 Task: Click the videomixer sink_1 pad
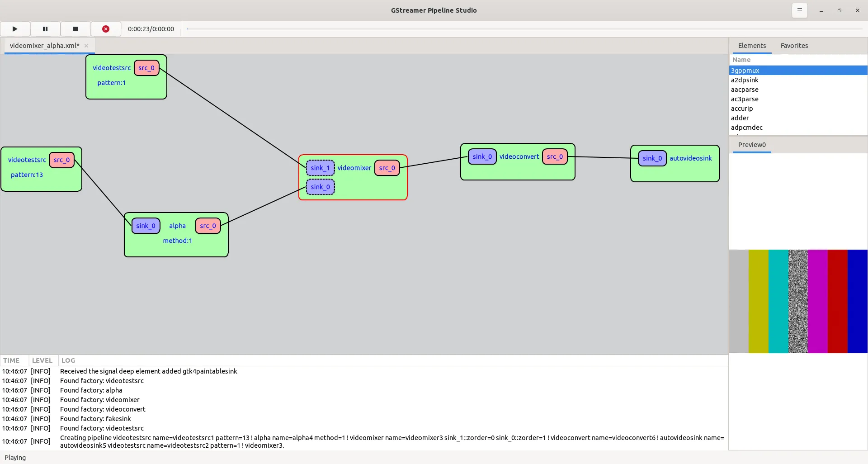(x=320, y=168)
